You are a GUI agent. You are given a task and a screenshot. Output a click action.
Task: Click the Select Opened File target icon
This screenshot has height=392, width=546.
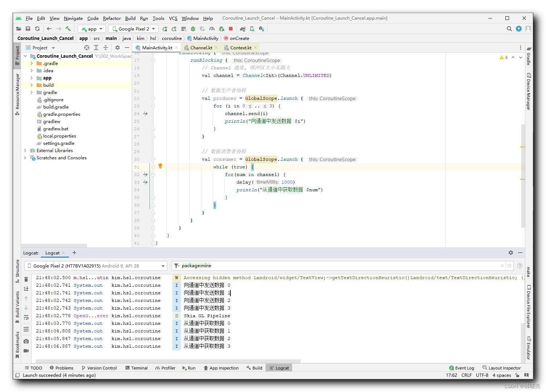[x=87, y=48]
